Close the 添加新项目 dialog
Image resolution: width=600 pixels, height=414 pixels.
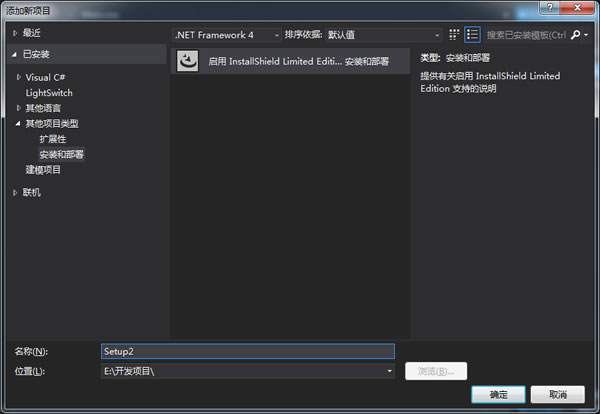[578, 7]
